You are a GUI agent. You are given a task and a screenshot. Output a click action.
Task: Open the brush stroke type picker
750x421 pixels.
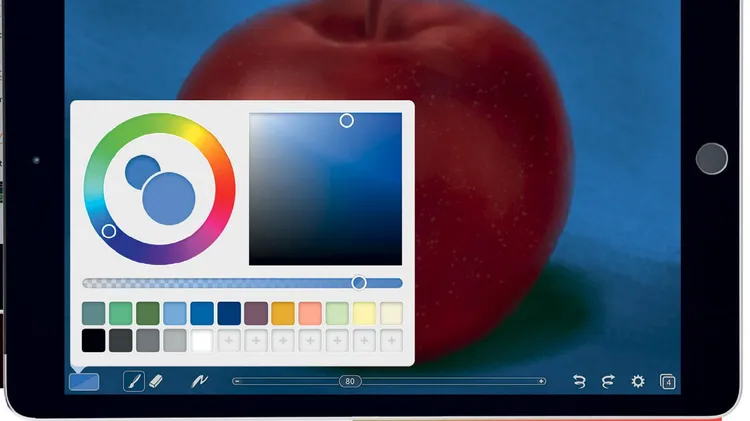tap(199, 381)
